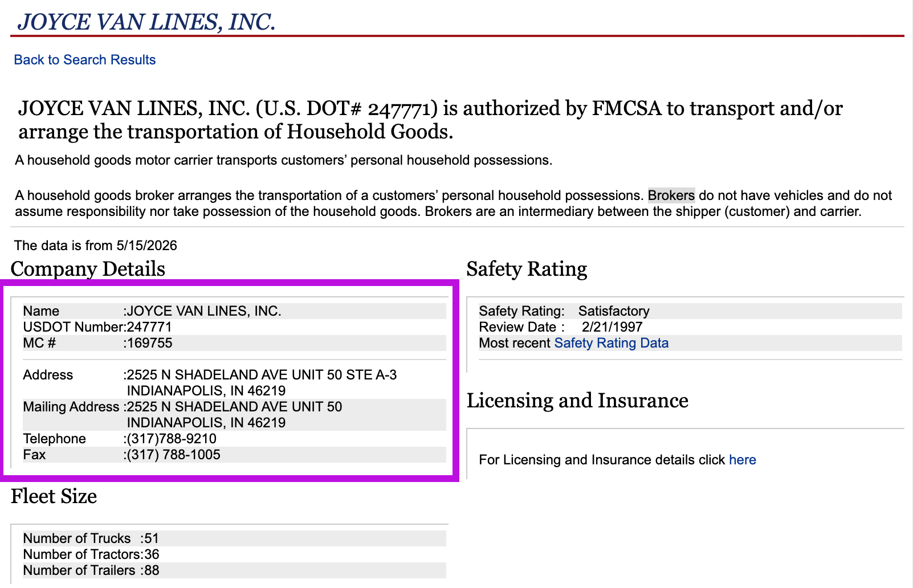The width and height of the screenshot is (913, 588).
Task: Click the Number of Trailers row
Action: pyautogui.click(x=234, y=570)
